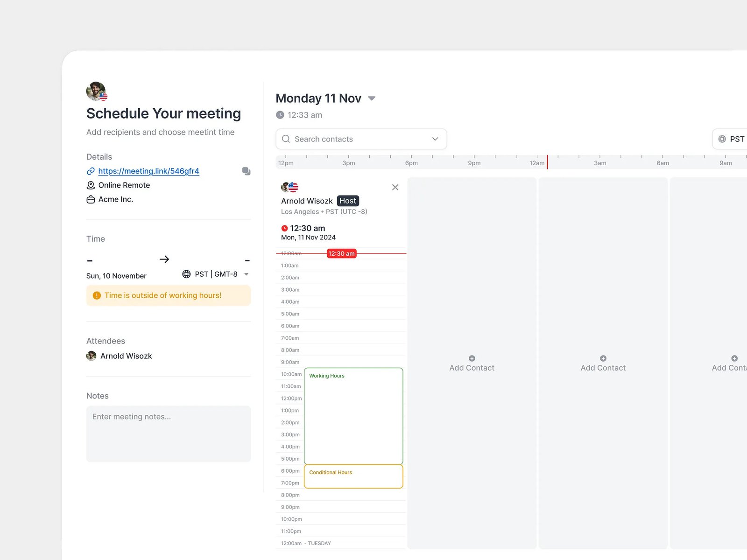Open the PST timezone selector at top right
Screen dimensions: 747x560
(732, 139)
